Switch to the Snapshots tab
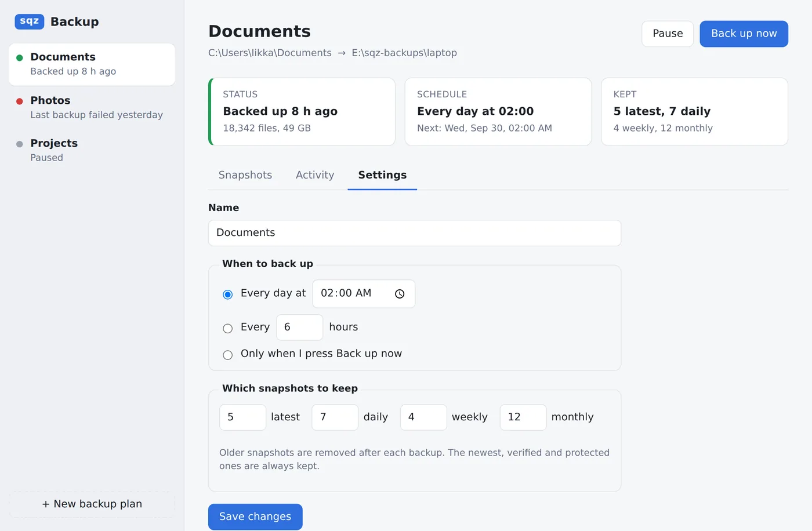 245,175
